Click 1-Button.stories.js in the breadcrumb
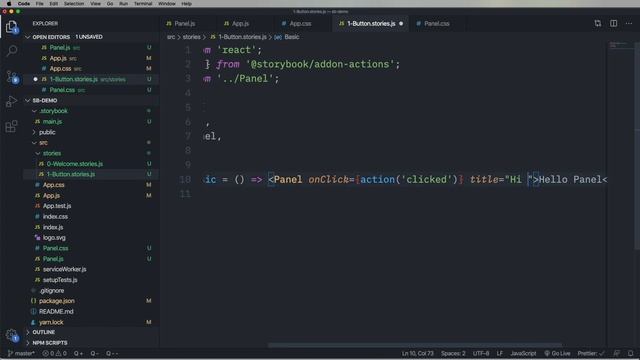The height and width of the screenshot is (360, 640). point(242,37)
